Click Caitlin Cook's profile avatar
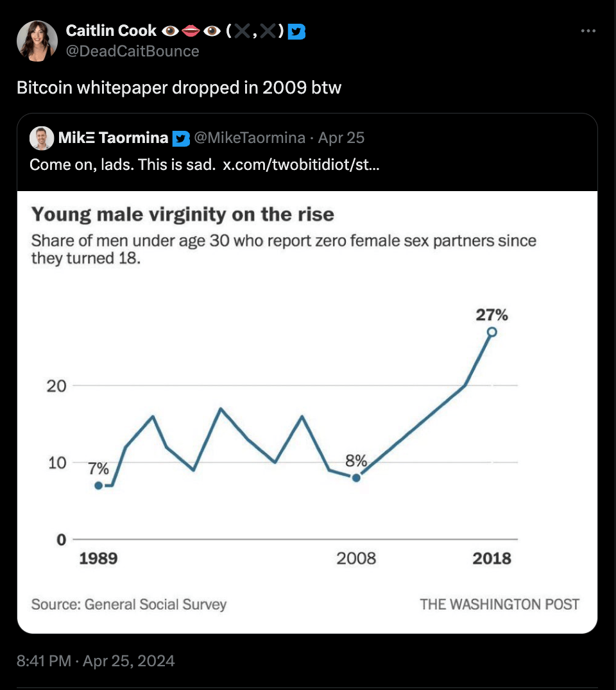The image size is (616, 690). (37, 41)
